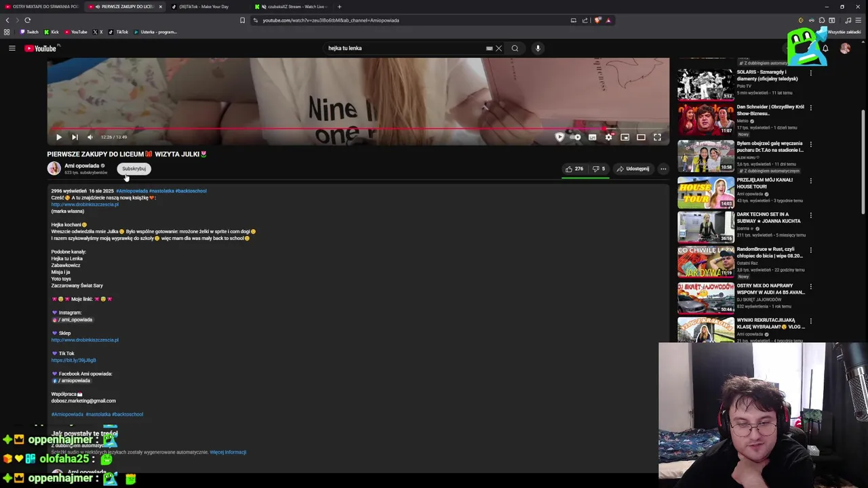Screen dimensions: 868x488
Task: Open the apps grid icon in bookmarks bar
Action: tap(7, 32)
